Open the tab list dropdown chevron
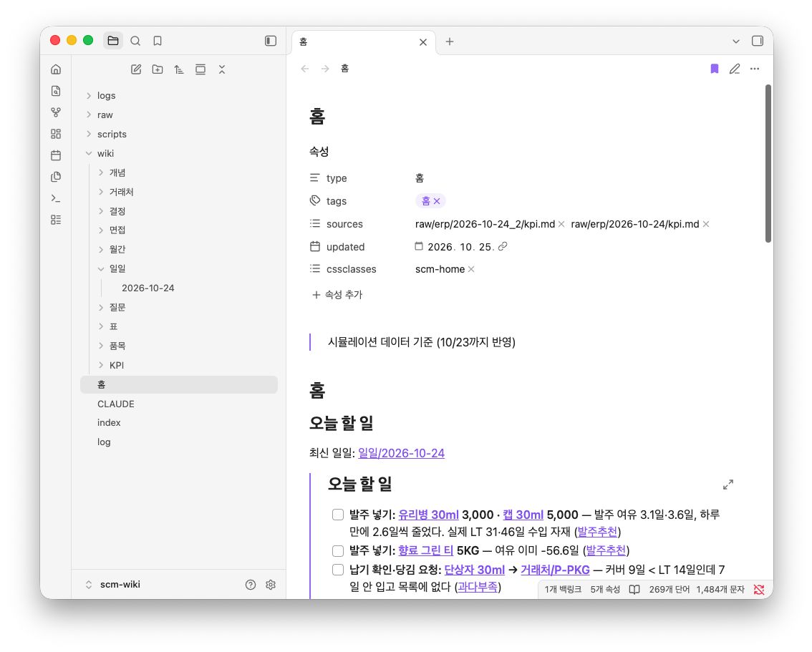 point(736,42)
